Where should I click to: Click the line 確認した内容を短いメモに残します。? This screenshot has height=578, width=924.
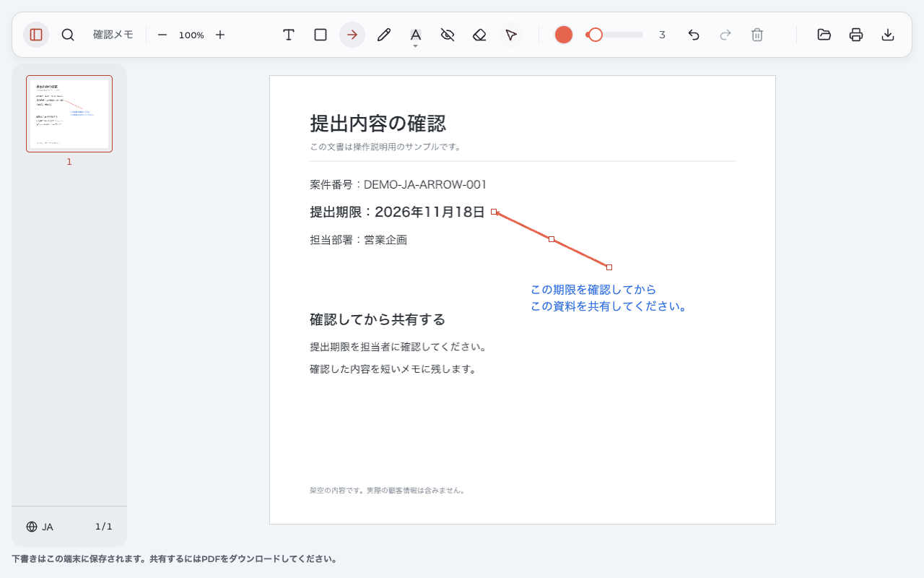click(x=393, y=369)
